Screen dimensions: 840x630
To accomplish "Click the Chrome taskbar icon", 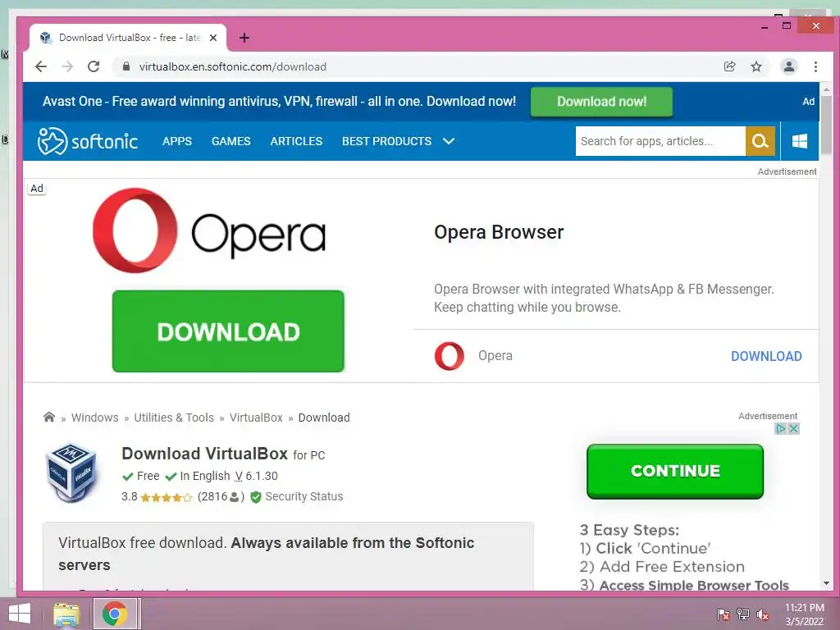I will 114,614.
